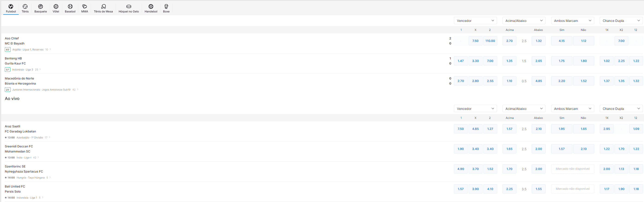This screenshot has height=202, width=644.
Task: Open the Chance Dupla dropdown under Ao vivo
Action: [x=621, y=109]
